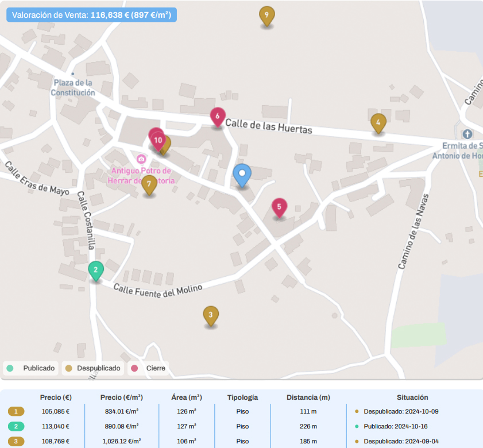Screen dimensions: 483x448
Task: Select row badge 2 in the table
Action: click(16, 426)
